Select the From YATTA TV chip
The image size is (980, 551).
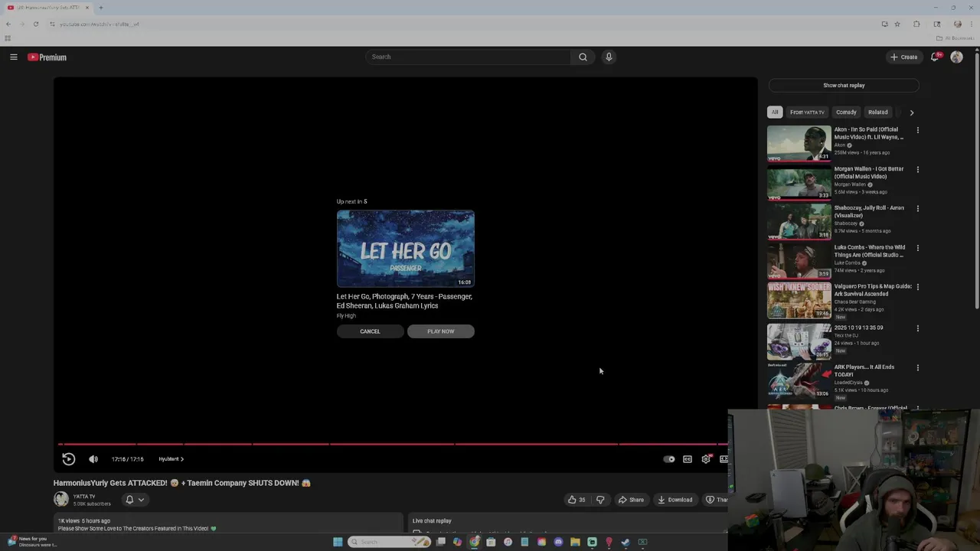point(807,112)
